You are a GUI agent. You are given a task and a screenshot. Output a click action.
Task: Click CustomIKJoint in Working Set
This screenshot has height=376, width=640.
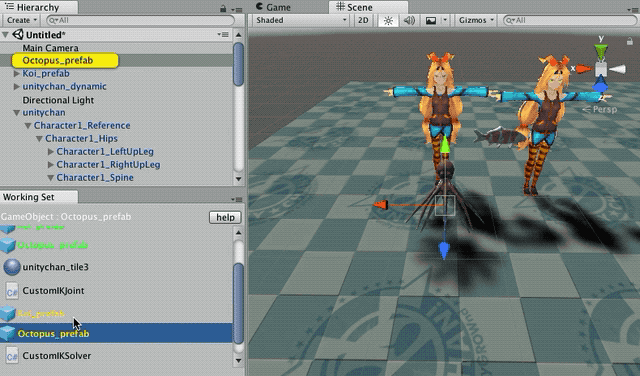click(53, 291)
